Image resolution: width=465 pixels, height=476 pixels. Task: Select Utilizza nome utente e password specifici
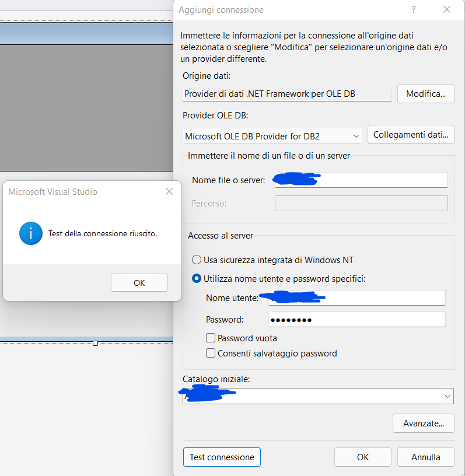point(197,279)
